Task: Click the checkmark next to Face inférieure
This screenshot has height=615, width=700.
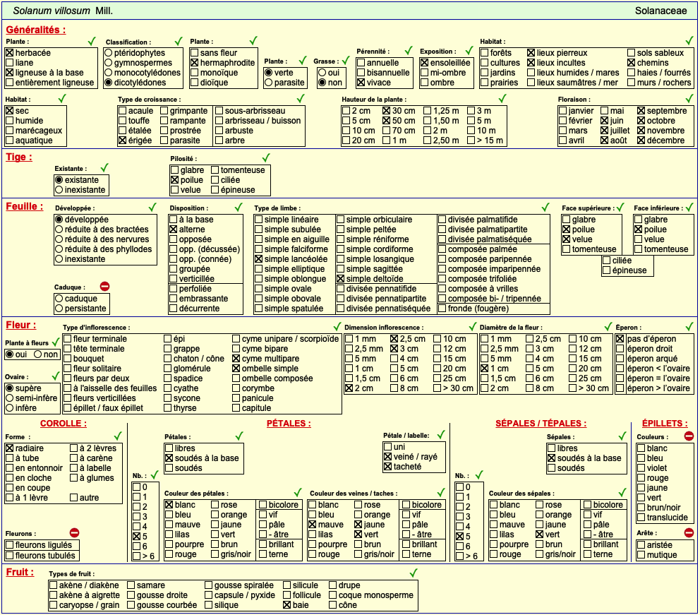Action: coord(690,207)
